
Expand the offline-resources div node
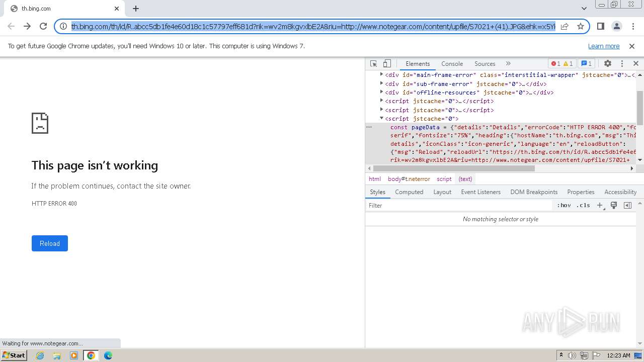point(381,92)
